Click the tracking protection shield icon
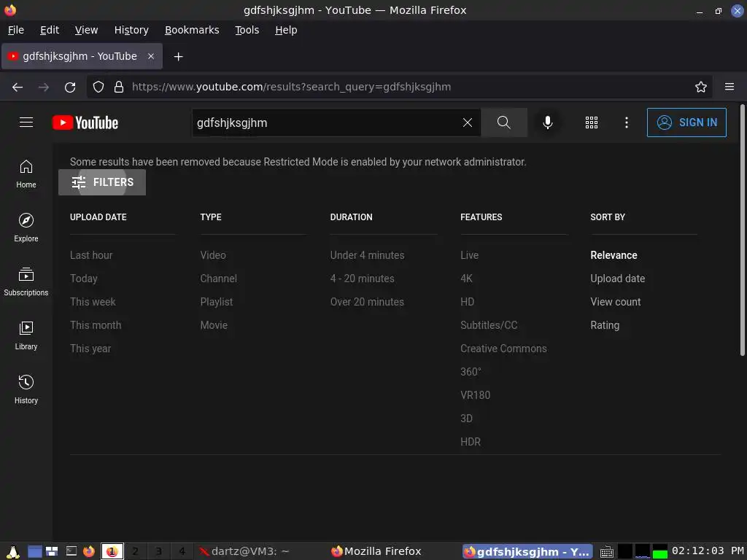This screenshot has width=747, height=560. 98,87
